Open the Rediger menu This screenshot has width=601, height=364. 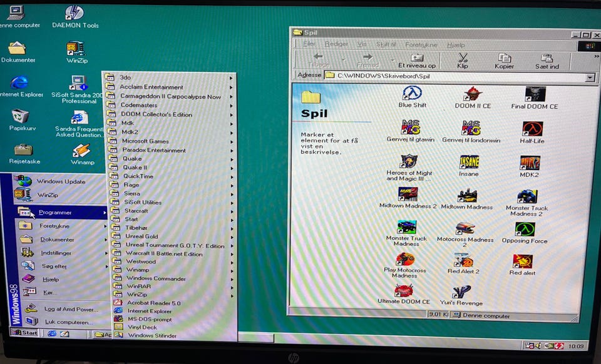click(336, 44)
